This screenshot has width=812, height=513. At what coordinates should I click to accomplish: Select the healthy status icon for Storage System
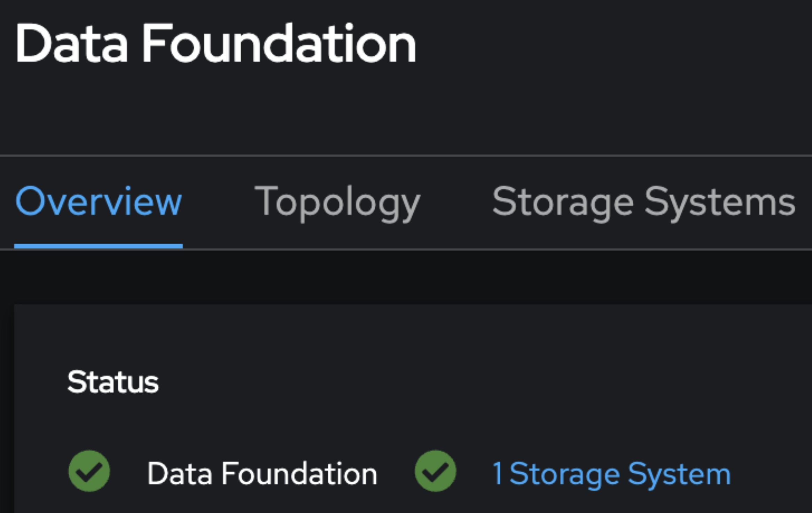click(x=435, y=471)
